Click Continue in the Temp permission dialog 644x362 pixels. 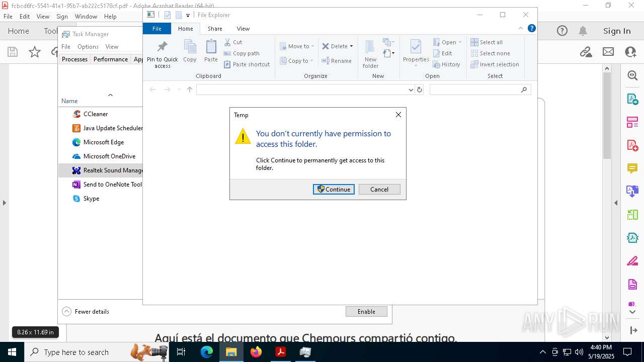coord(334,189)
